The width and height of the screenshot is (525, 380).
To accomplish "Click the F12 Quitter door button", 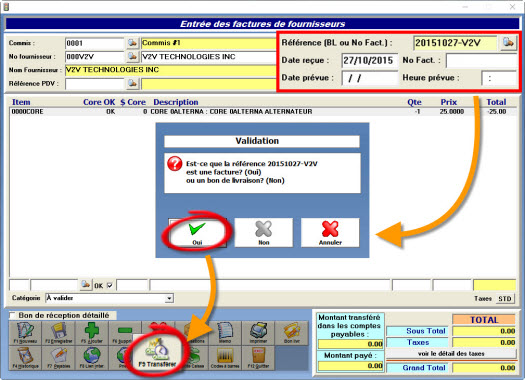I will point(258,358).
